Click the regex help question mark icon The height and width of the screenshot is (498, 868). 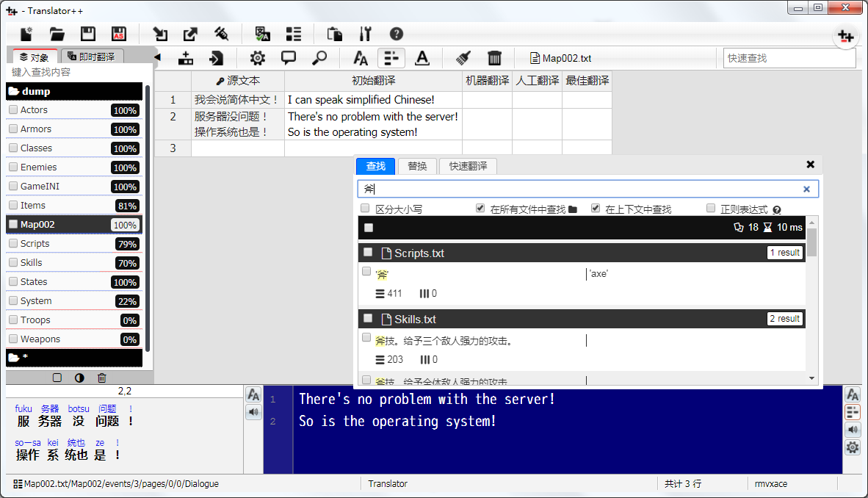tap(777, 210)
